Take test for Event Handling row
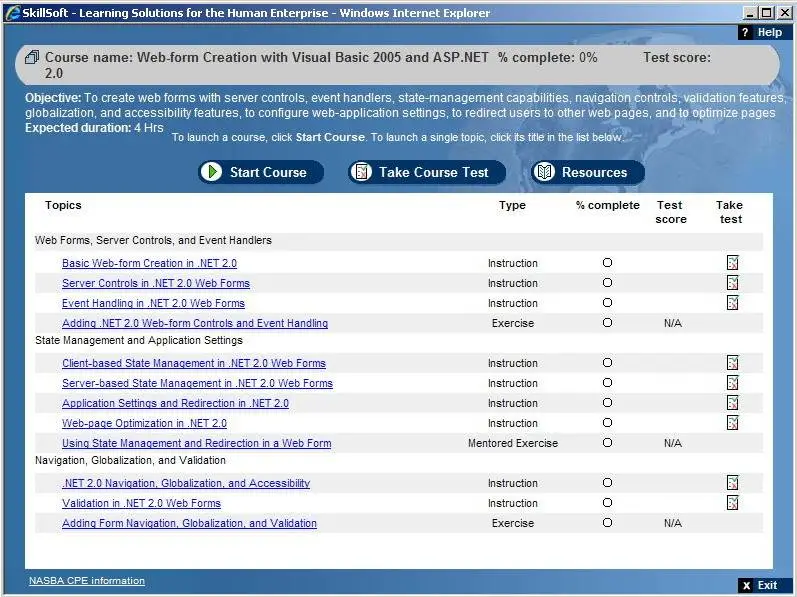Viewport: 797px width, 597px height. (732, 303)
